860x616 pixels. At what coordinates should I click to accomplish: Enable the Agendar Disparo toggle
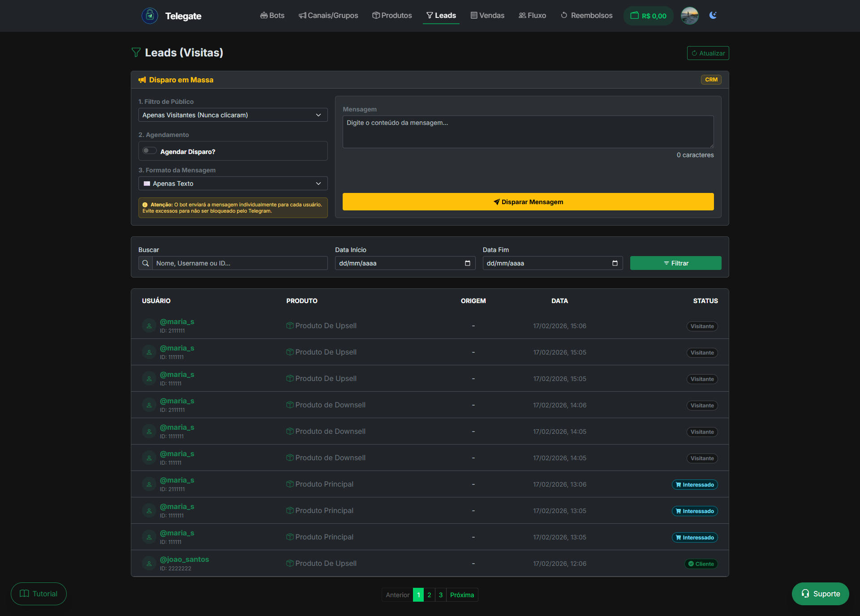149,150
